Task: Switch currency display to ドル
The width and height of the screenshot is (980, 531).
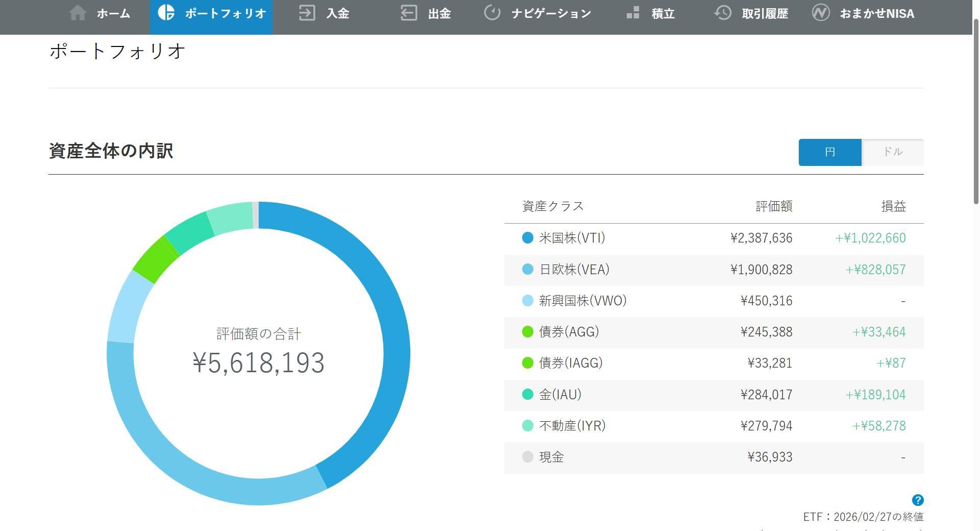Action: tap(892, 152)
